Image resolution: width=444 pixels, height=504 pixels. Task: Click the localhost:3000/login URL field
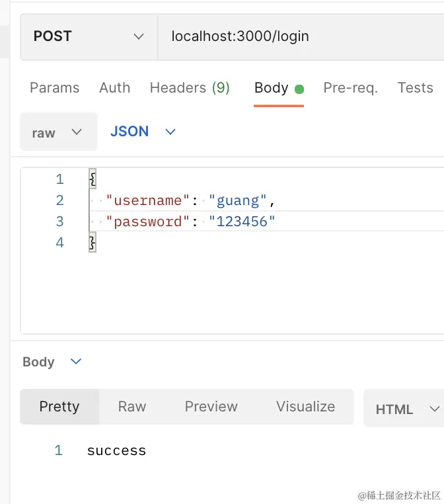click(x=301, y=36)
